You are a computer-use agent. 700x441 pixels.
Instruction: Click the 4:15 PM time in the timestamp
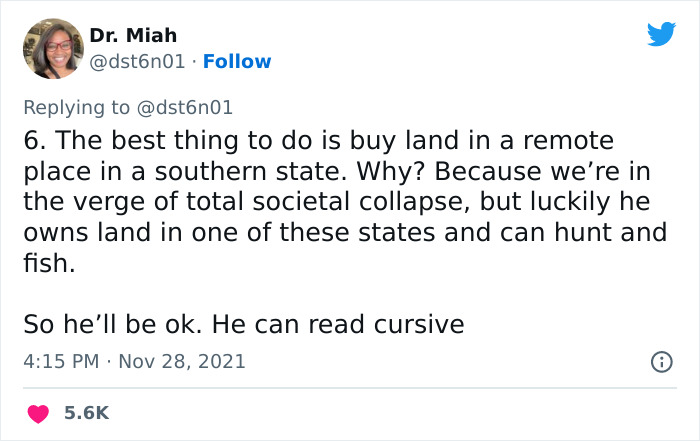click(59, 361)
